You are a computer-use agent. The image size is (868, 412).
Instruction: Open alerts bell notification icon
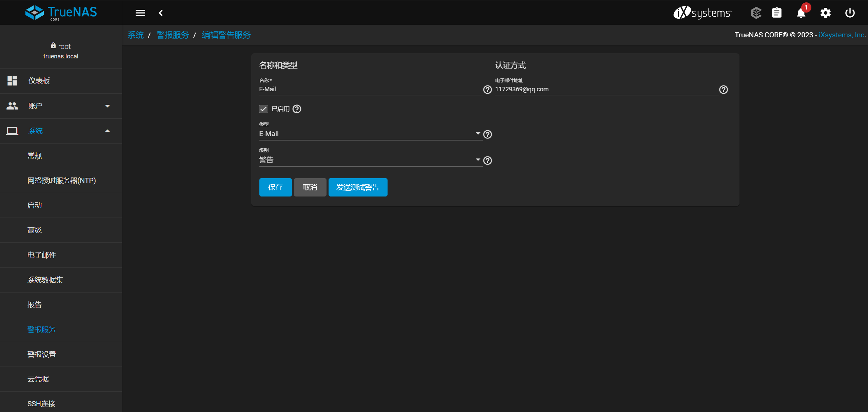801,13
